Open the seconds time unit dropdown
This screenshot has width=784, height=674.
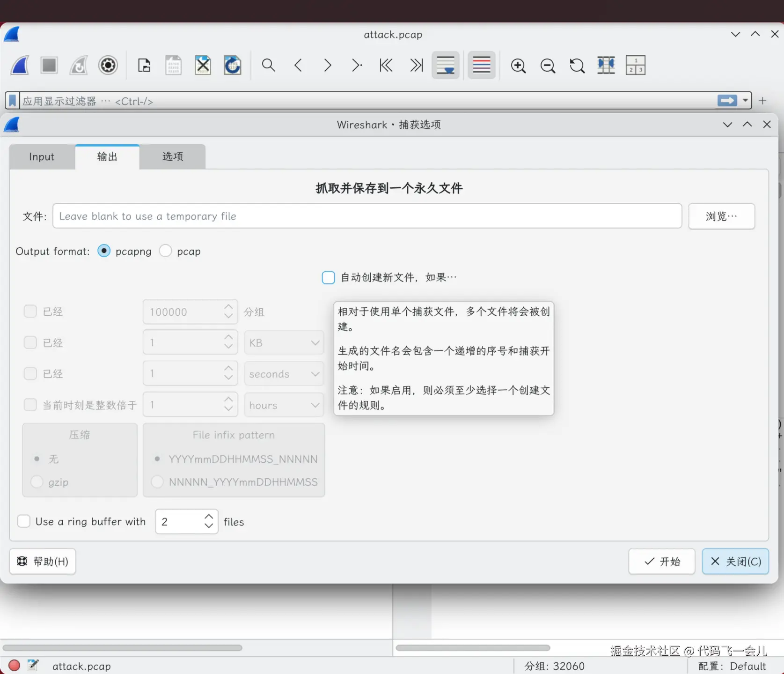(284, 374)
